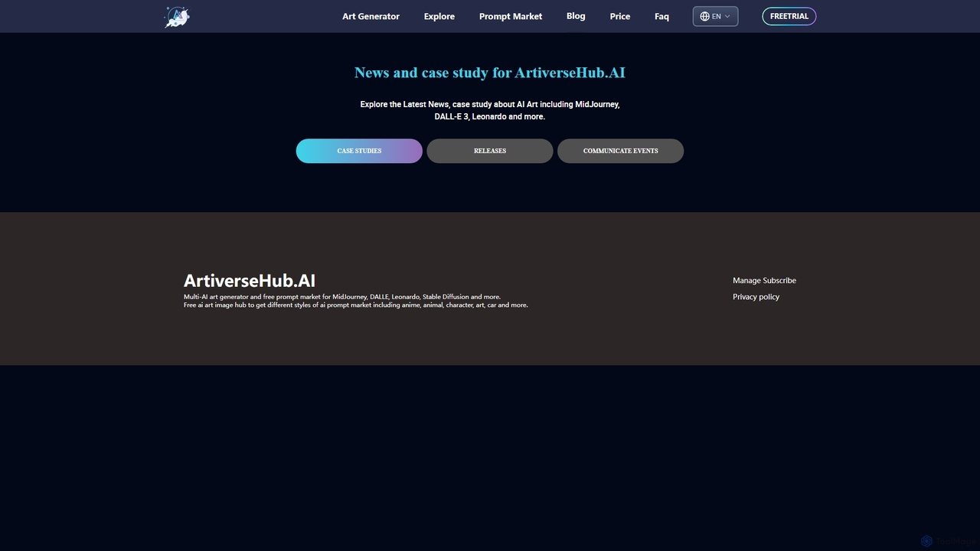Click the 'Free ai art image hub' footer line
This screenshot has width=980, height=551.
click(356, 305)
